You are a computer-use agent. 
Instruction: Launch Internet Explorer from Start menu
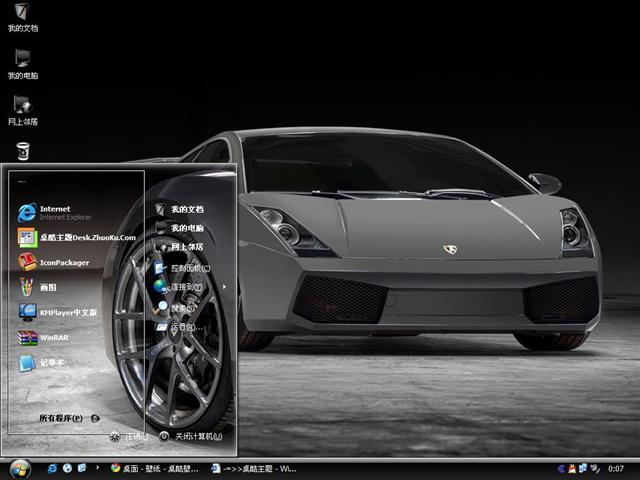pyautogui.click(x=54, y=213)
